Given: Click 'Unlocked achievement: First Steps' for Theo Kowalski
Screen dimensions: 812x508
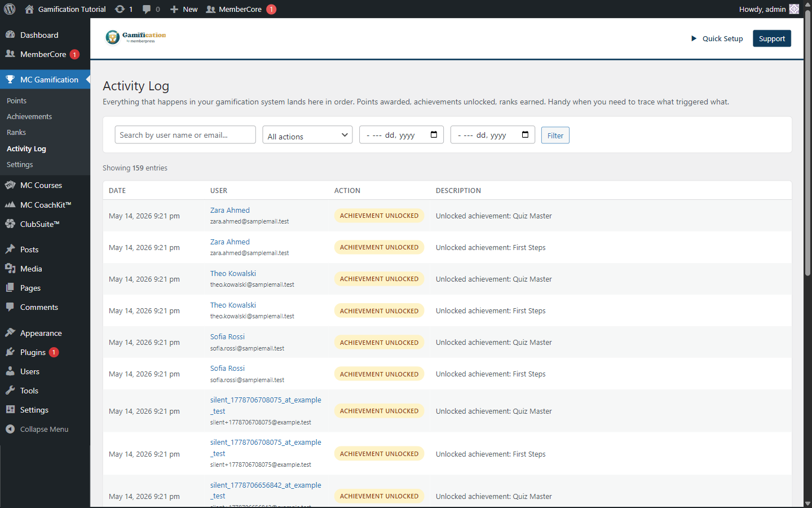Looking at the screenshot, I should [x=491, y=310].
